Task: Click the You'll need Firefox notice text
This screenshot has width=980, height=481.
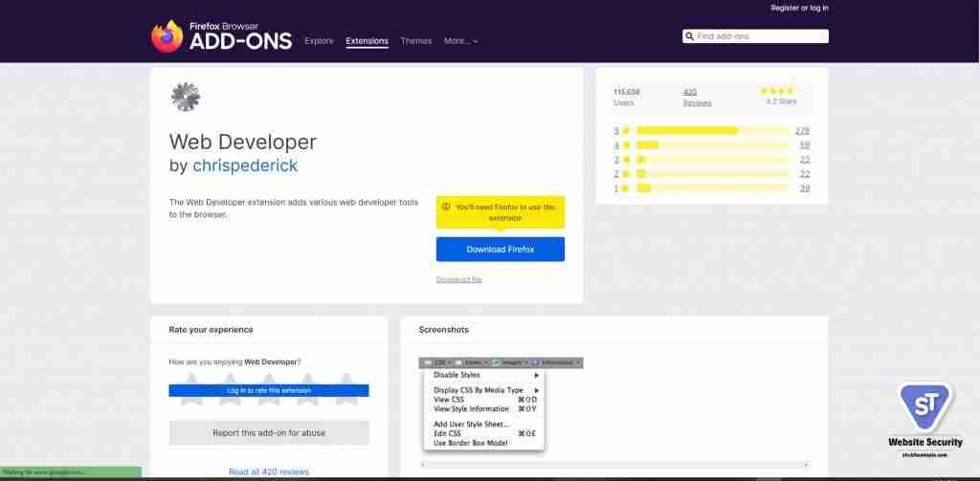Action: pos(505,212)
